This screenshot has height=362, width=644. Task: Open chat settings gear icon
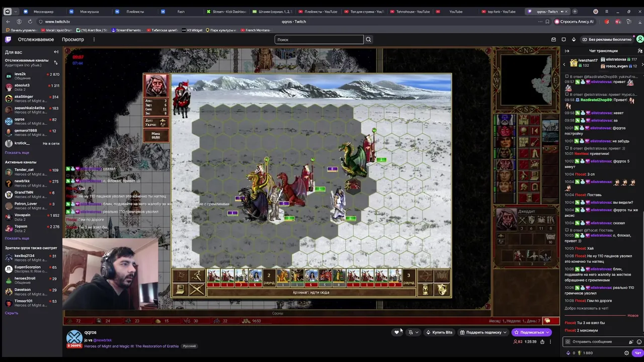pos(626,353)
